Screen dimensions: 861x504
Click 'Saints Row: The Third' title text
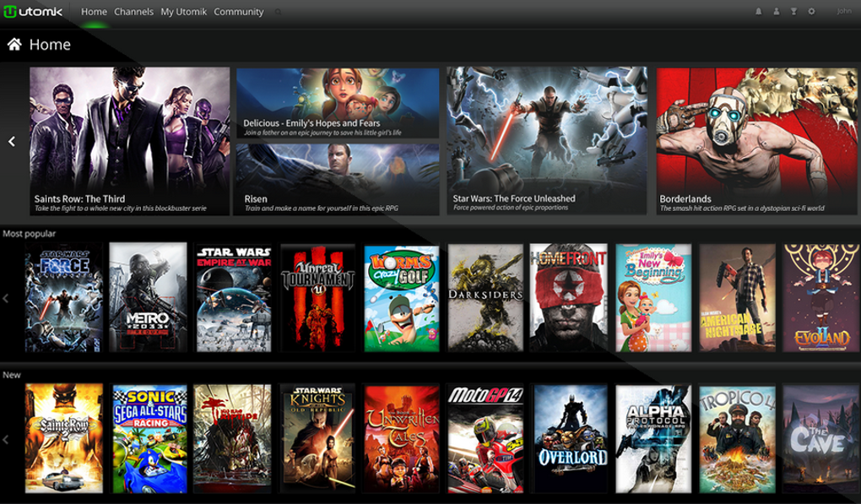79,198
